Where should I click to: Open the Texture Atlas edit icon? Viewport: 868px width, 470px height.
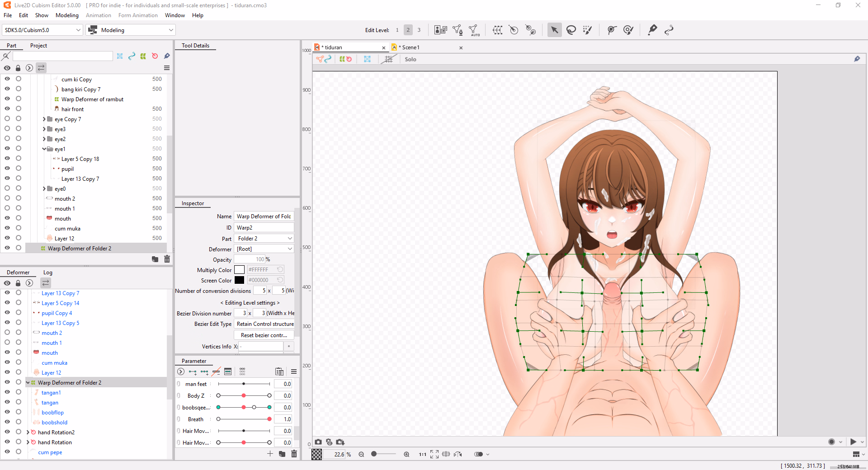click(x=440, y=30)
